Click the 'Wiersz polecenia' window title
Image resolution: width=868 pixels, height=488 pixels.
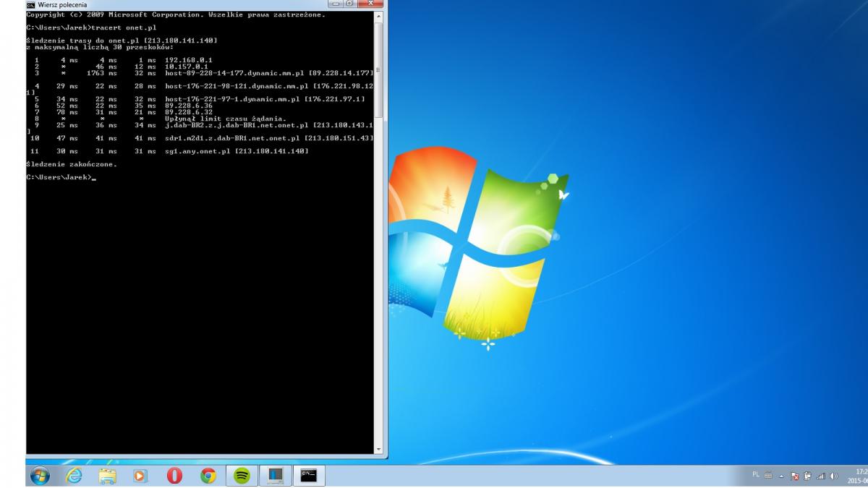click(x=62, y=4)
